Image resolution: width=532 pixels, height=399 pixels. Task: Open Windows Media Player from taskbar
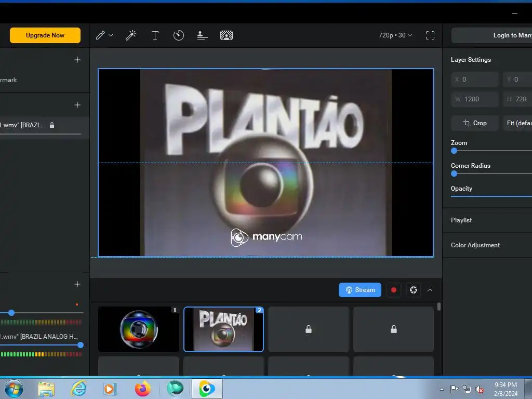tap(110, 389)
